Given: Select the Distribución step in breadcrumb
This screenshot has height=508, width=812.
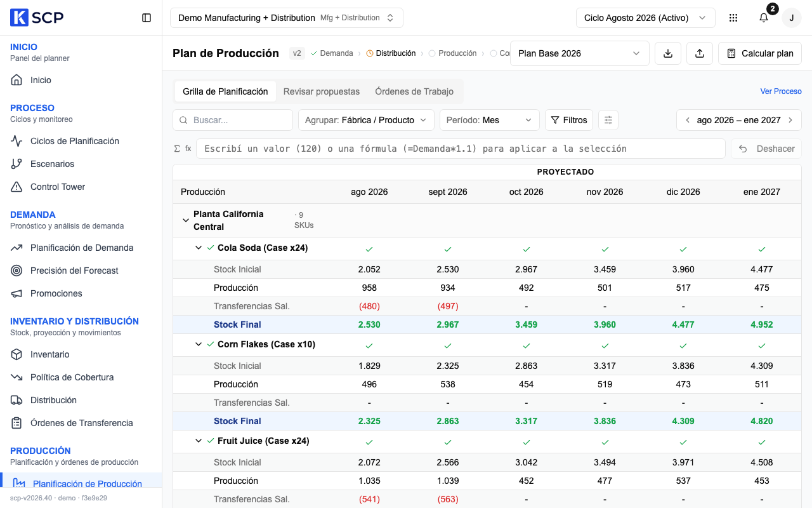Looking at the screenshot, I should [x=391, y=53].
